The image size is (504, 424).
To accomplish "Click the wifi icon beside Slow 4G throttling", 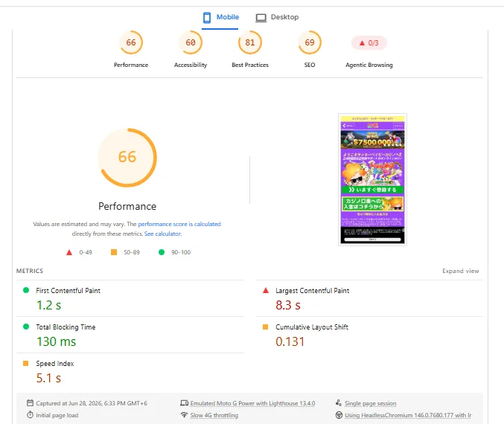I will point(184,414).
